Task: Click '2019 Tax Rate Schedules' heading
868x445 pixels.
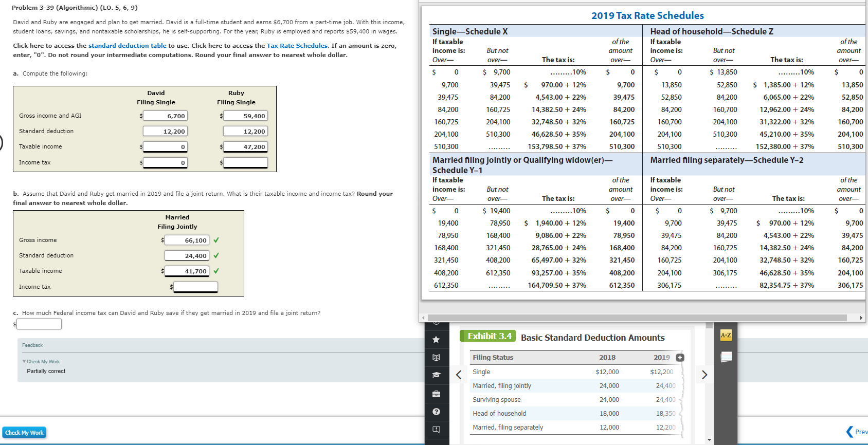Action: pos(647,15)
